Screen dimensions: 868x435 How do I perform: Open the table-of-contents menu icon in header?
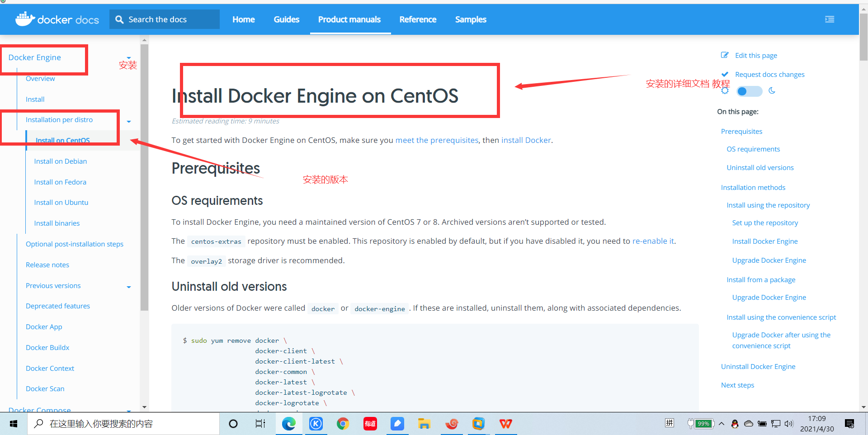[x=830, y=19]
